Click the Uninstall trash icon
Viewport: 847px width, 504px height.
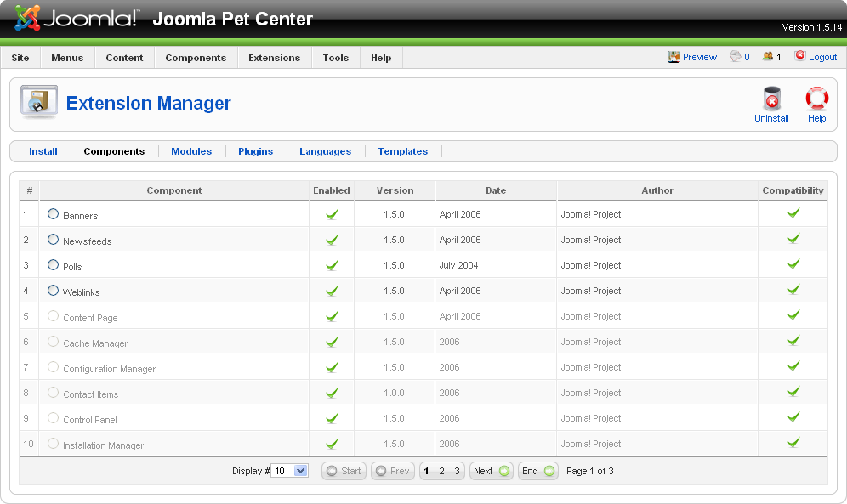click(771, 99)
